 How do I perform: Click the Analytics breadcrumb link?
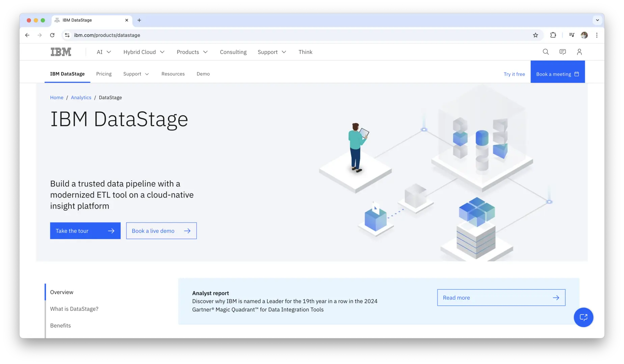click(81, 97)
